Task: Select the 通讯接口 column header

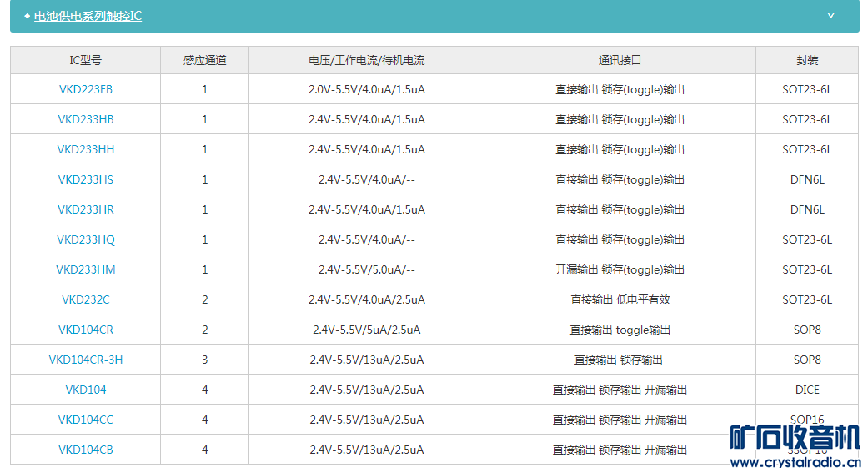Action: (620, 60)
